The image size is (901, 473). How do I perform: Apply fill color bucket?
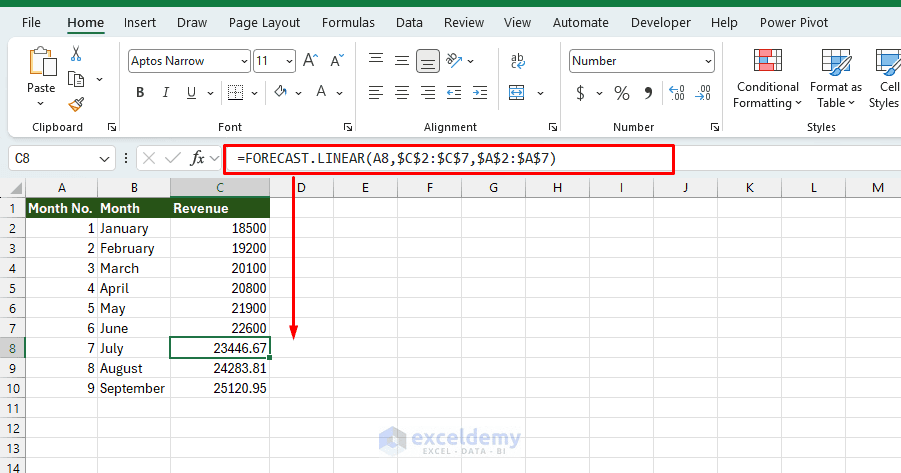[280, 92]
